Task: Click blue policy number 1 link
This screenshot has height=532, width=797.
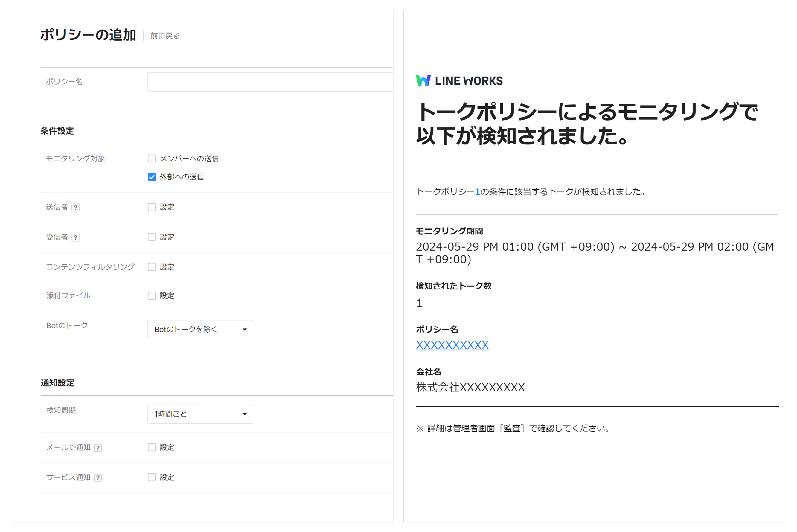Action: point(477,192)
